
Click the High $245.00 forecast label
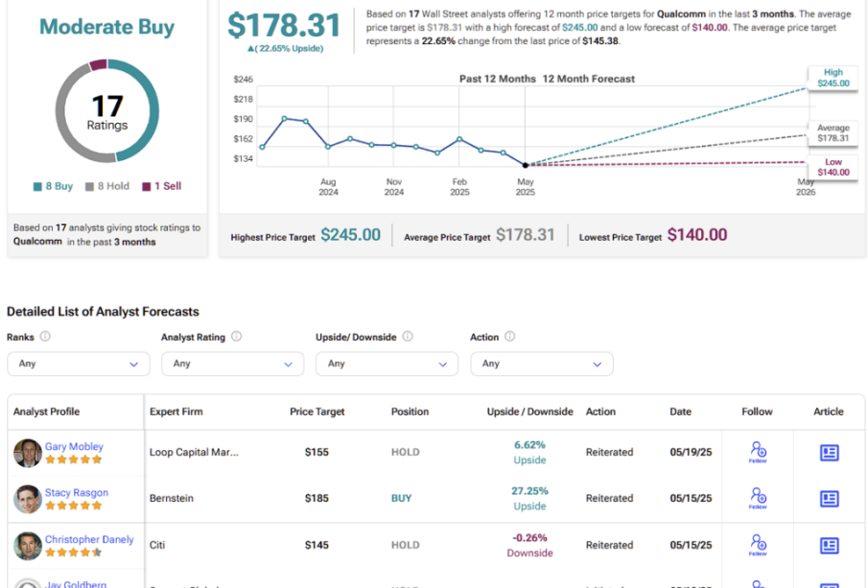pyautogui.click(x=833, y=78)
